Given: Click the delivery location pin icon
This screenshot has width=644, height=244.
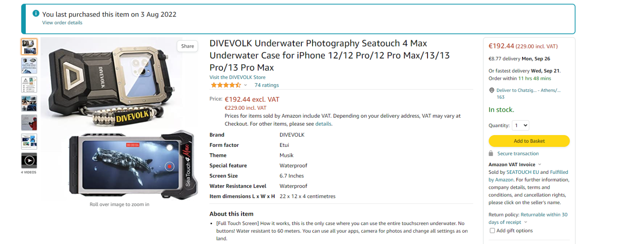Looking at the screenshot, I should tap(491, 90).
